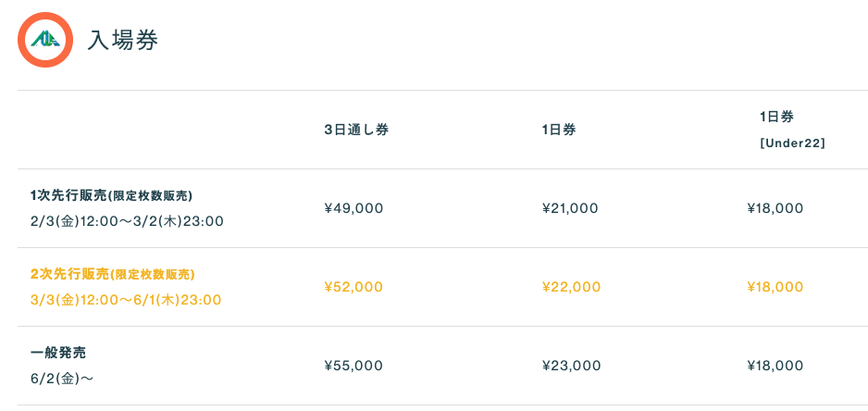
Task: Click the ¥18,000 Under22 price in 一般発売 row
Action: [x=775, y=366]
